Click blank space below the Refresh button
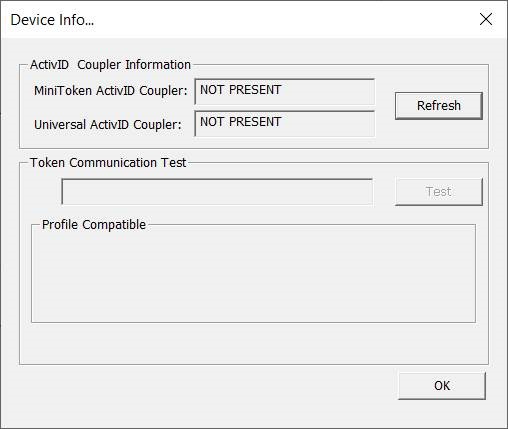Screen dimensions: 508x429 [x=439, y=134]
